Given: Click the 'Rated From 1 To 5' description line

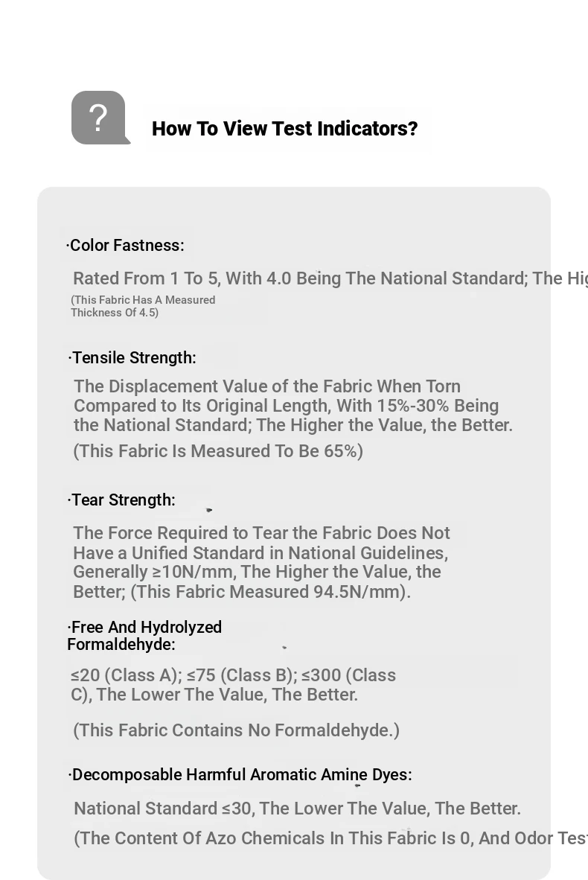Looking at the screenshot, I should point(330,278).
